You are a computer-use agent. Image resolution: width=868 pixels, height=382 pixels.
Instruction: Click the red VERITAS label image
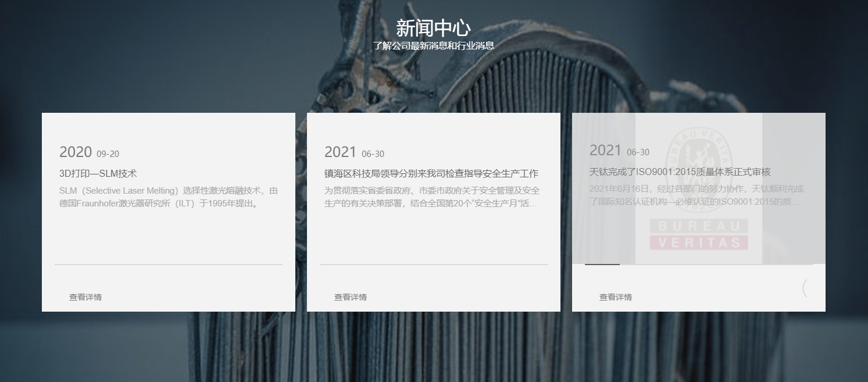click(698, 243)
